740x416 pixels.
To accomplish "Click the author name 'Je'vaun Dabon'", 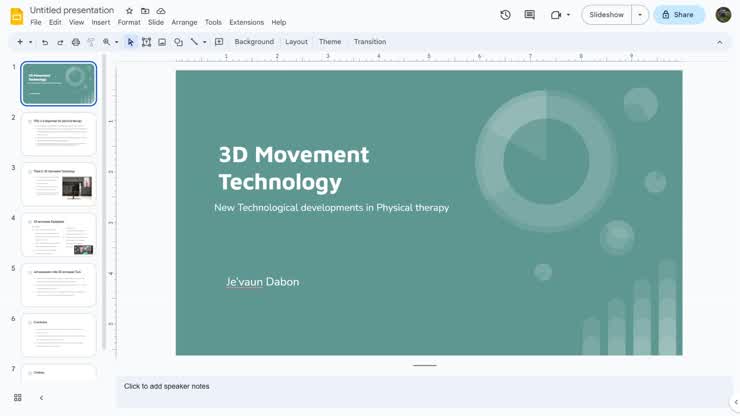I will tap(262, 282).
